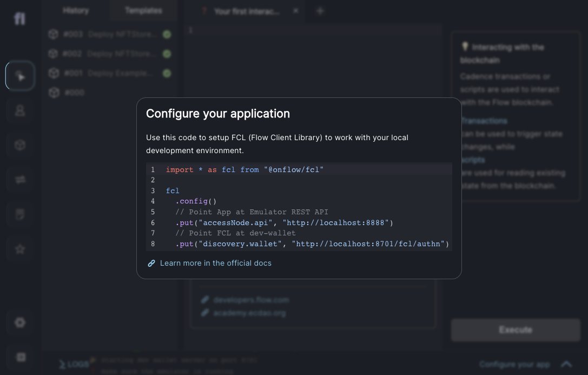Collapse the panel with the chevron-up arrow
This screenshot has width=588, height=375.
click(566, 364)
